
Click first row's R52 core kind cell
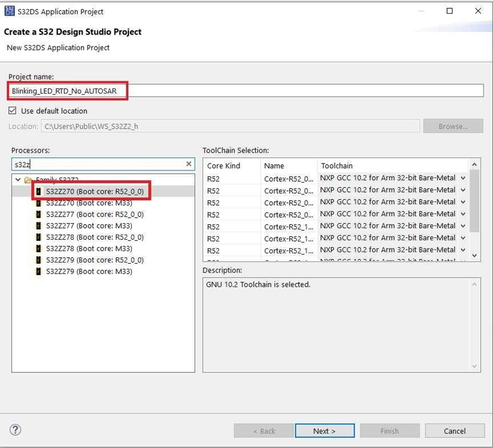pos(232,179)
